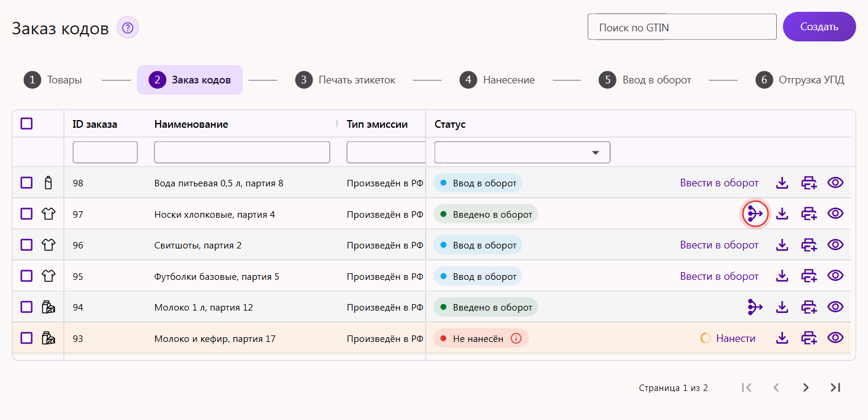The image size is (868, 420).
Task: Tick the checkbox for order 97
Action: coord(27,214)
